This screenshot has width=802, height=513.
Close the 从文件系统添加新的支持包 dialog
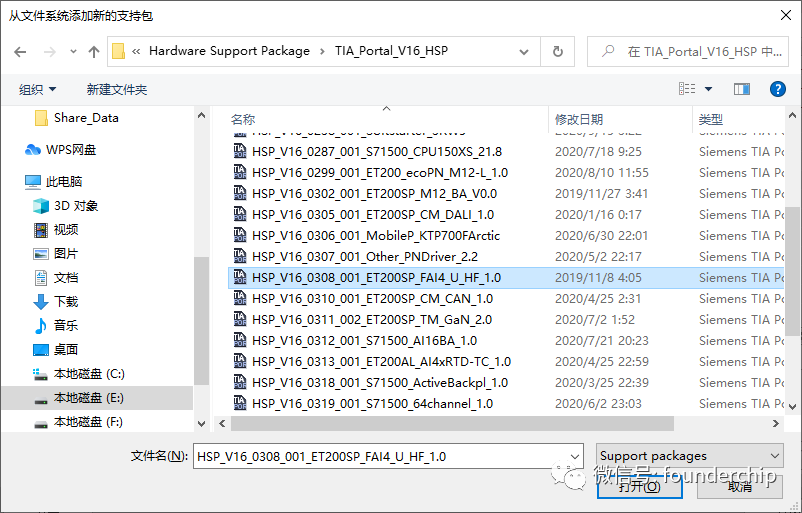coord(786,15)
